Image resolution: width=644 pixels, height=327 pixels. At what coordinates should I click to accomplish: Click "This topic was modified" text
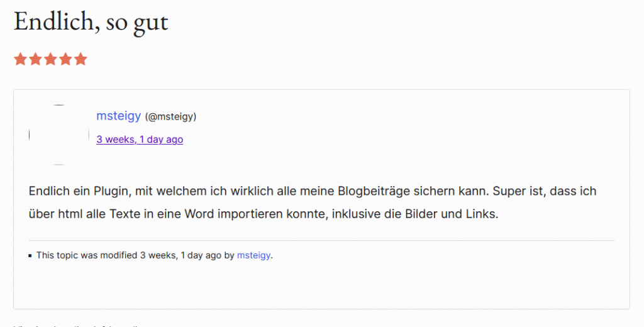click(x=87, y=256)
